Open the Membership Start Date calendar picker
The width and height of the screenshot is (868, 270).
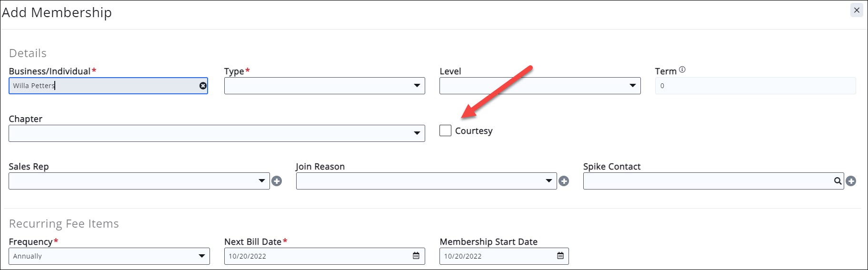560,256
